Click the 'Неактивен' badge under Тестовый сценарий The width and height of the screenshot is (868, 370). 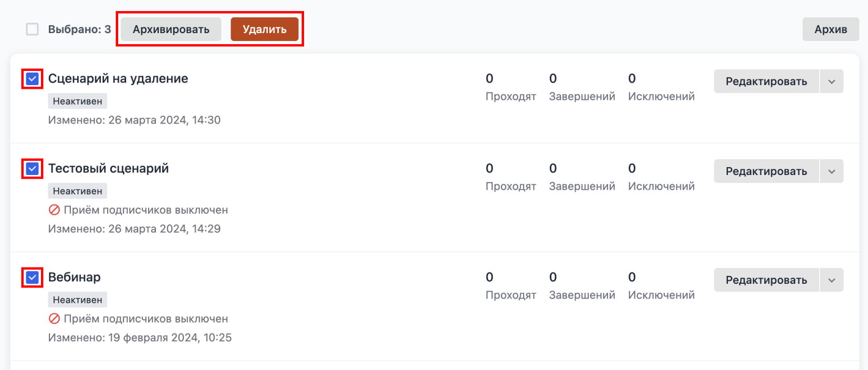77,190
